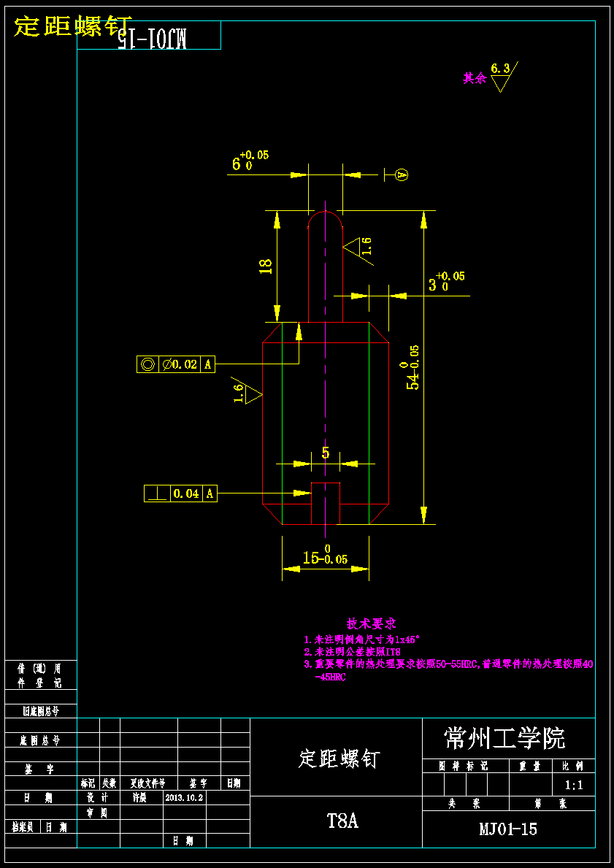Viewport: 614px width, 868px height.
Task: Select note 2 about IT8 tolerance
Action: [x=352, y=652]
